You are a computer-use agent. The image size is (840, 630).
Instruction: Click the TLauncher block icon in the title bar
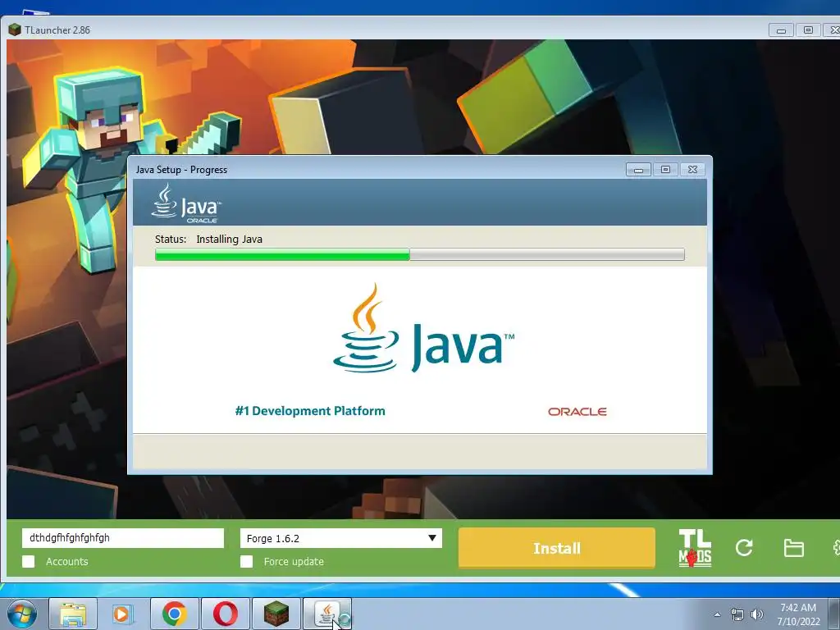point(15,30)
